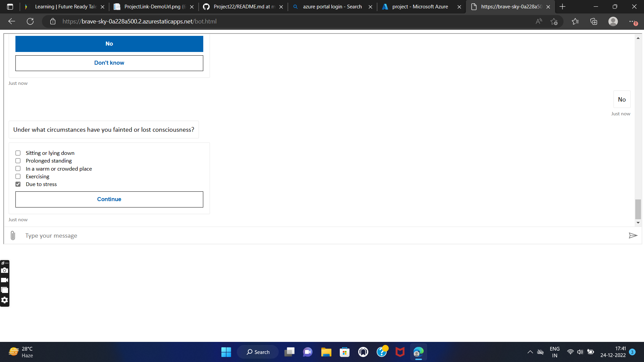Select the Don't know button

click(x=109, y=63)
